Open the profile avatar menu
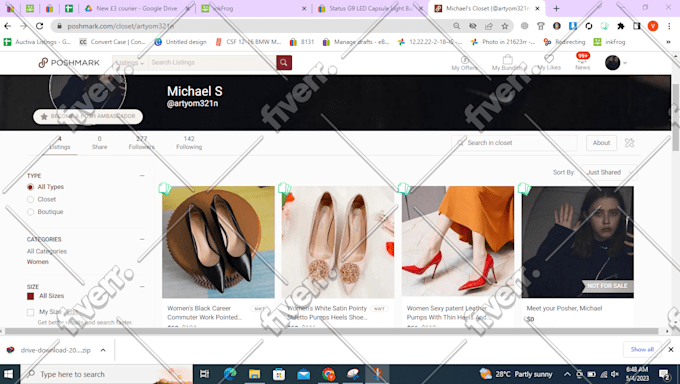Viewport: 680px width, 384px height. click(615, 63)
